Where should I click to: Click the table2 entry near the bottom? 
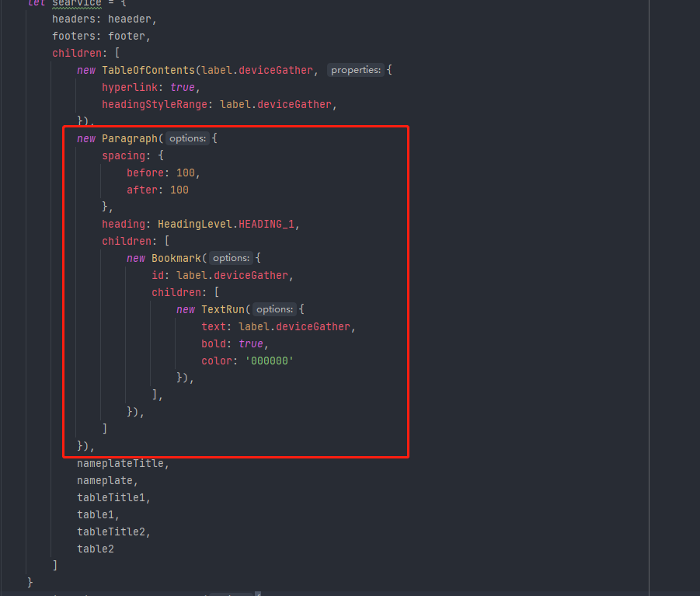(96, 549)
